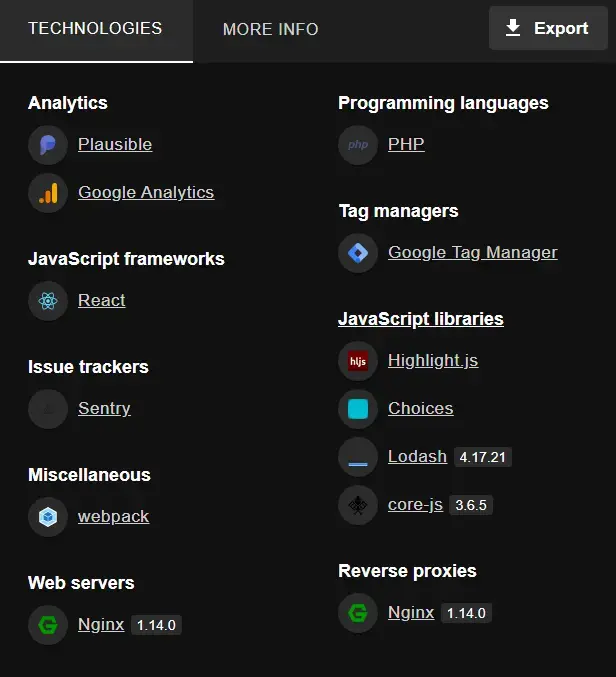Click the Google Analytics bar chart icon
This screenshot has height=677, width=616.
click(48, 193)
